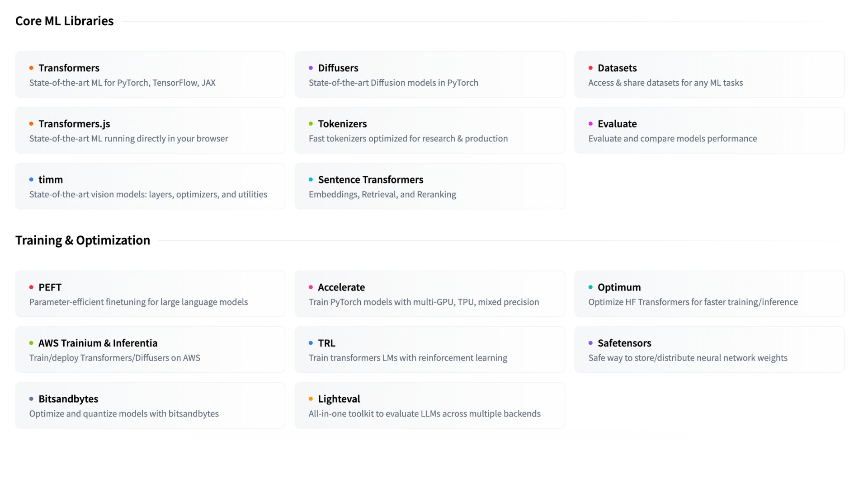Image resolution: width=868 pixels, height=488 pixels.
Task: Open the Safetensors card
Action: [709, 350]
